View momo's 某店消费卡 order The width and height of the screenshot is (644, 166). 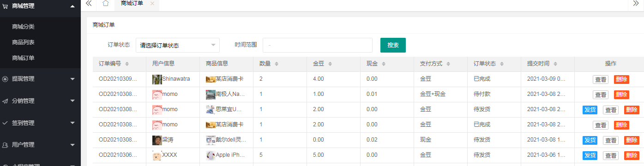(x=601, y=125)
